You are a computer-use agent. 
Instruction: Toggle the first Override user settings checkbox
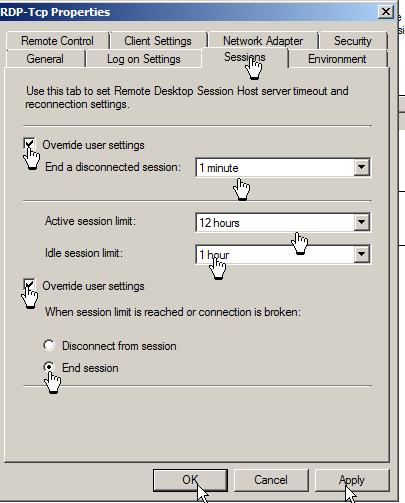29,144
